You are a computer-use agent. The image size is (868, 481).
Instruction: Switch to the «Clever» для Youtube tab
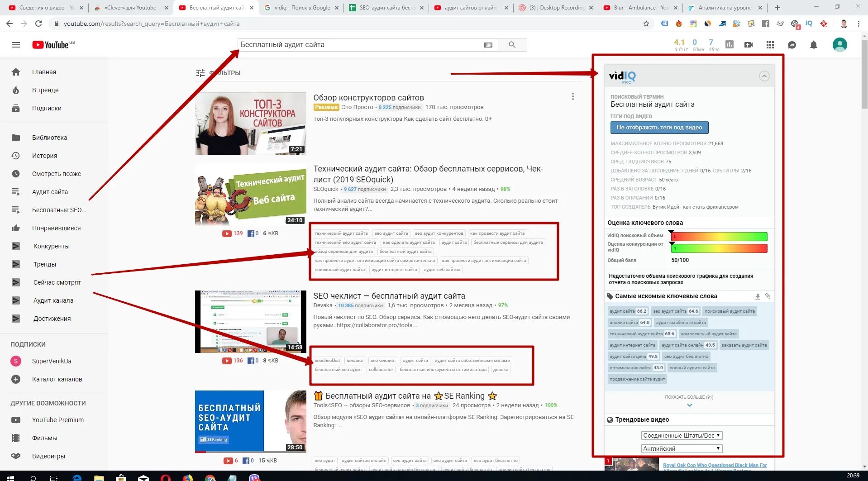(x=131, y=8)
